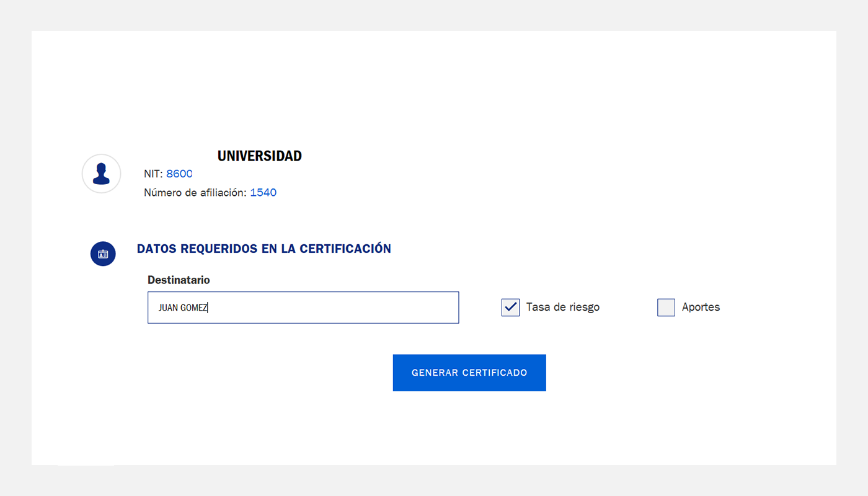Click the affiliation number 1540
The image size is (868, 496).
coord(263,193)
